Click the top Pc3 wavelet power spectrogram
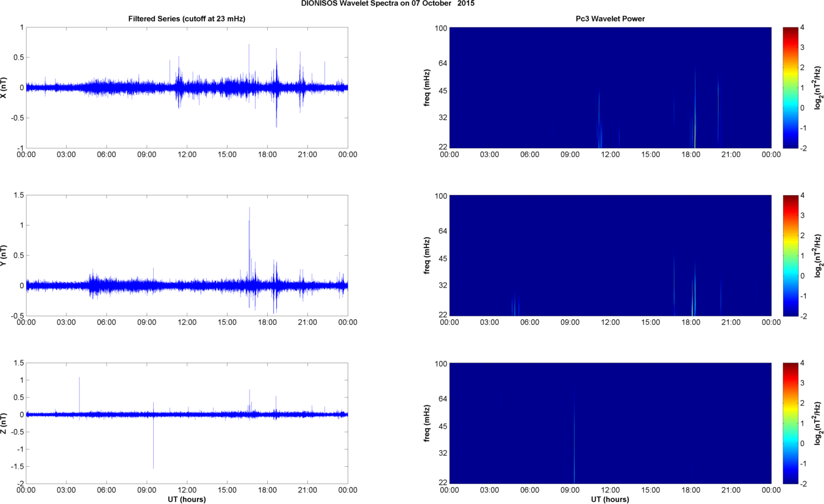Screen dimensions: 824x504 (x=611, y=87)
